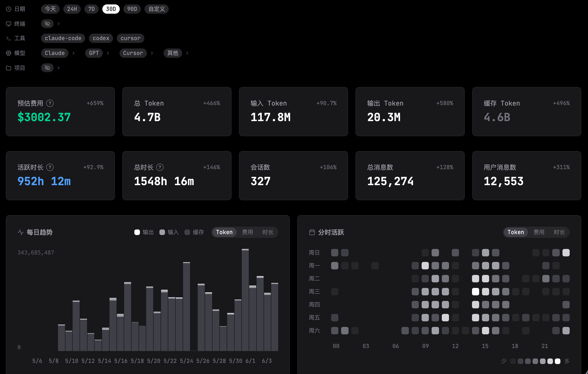Image resolution: width=588 pixels, height=374 pixels.
Task: Click the folder icon beside 项目
Action: (9, 68)
